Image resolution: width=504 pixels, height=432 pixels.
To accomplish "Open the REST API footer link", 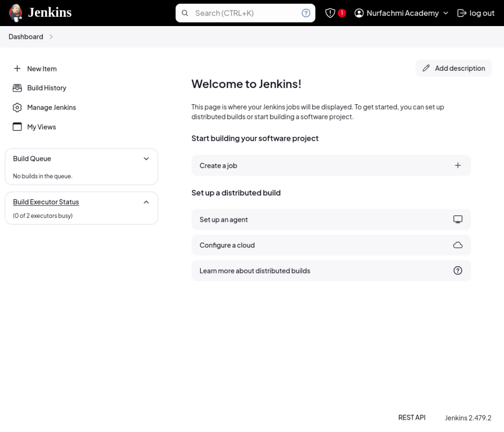I will tap(412, 418).
